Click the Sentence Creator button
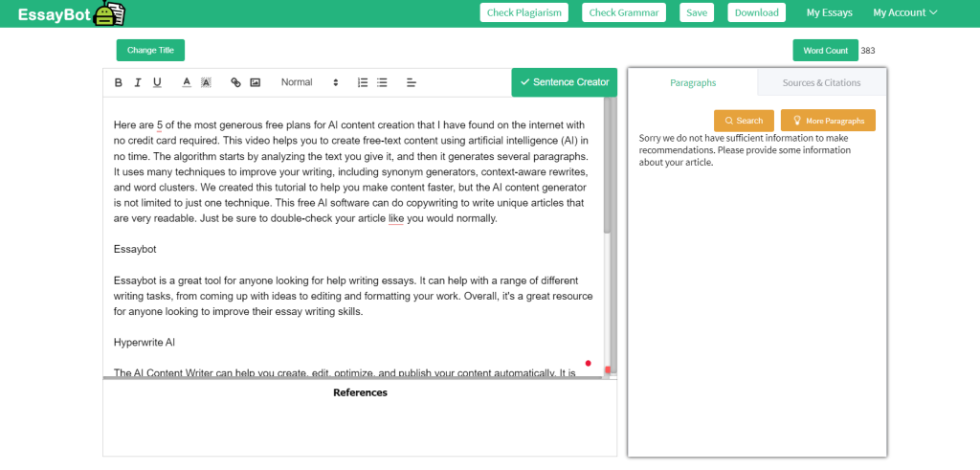This screenshot has width=980, height=470. point(565,82)
